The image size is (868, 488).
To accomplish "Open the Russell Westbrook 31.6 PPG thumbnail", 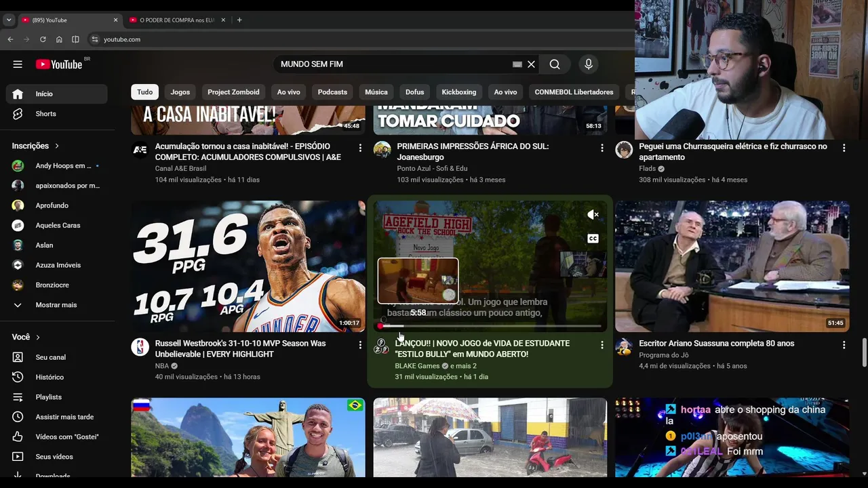I will [248, 266].
